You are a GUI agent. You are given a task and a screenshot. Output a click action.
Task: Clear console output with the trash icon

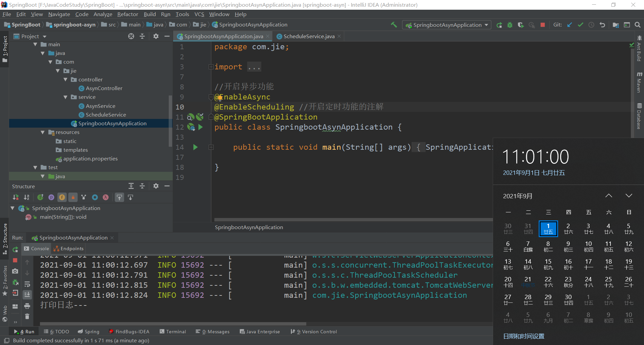tap(27, 316)
